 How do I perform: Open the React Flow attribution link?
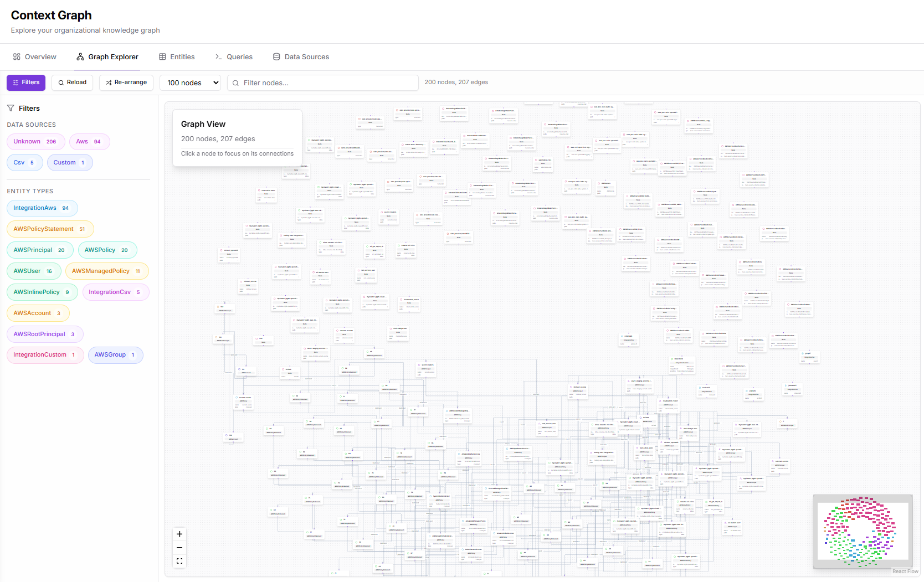click(x=905, y=571)
